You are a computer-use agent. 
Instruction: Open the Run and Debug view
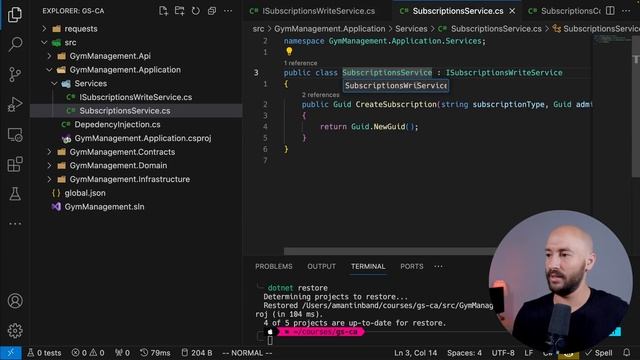15,104
